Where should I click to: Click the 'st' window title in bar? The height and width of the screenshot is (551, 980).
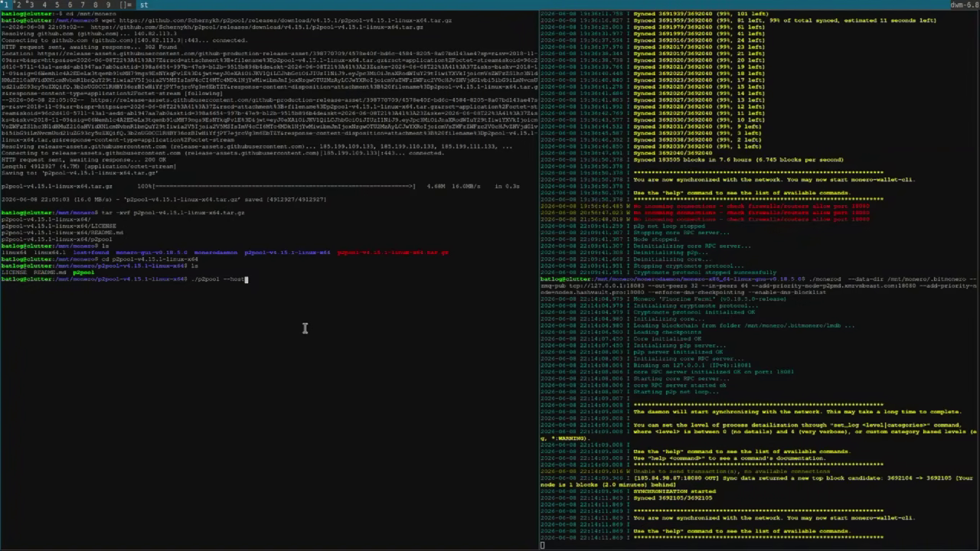[143, 5]
